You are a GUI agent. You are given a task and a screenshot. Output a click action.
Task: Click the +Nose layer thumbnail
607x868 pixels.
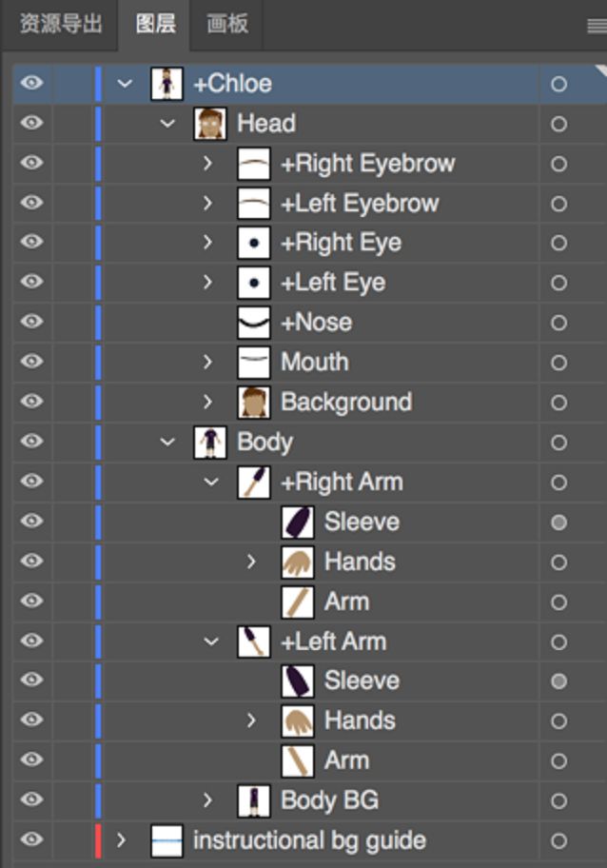pyautogui.click(x=253, y=323)
